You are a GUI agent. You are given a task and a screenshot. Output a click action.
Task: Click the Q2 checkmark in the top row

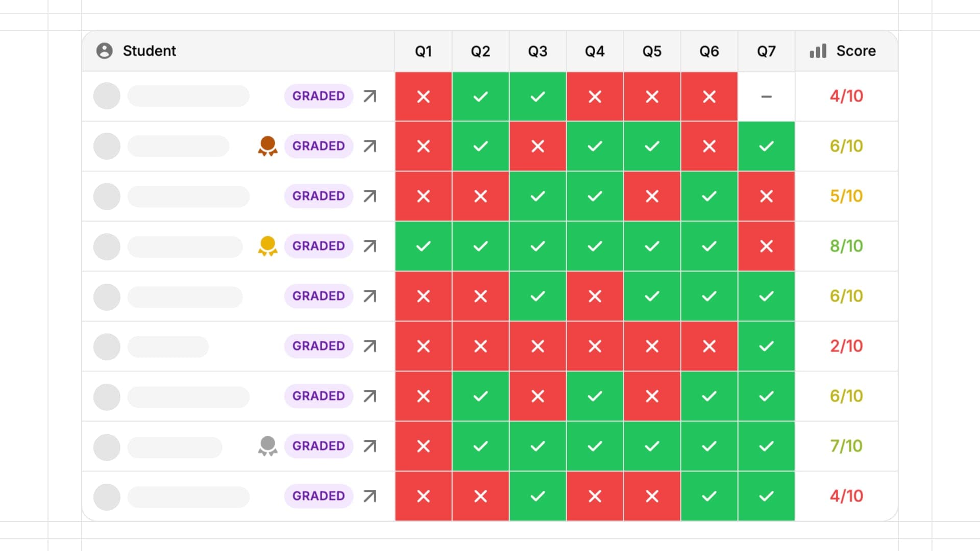[480, 96]
